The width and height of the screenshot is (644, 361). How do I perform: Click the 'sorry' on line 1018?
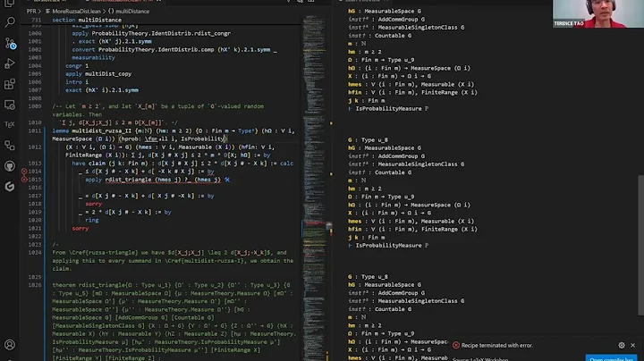click(x=93, y=204)
